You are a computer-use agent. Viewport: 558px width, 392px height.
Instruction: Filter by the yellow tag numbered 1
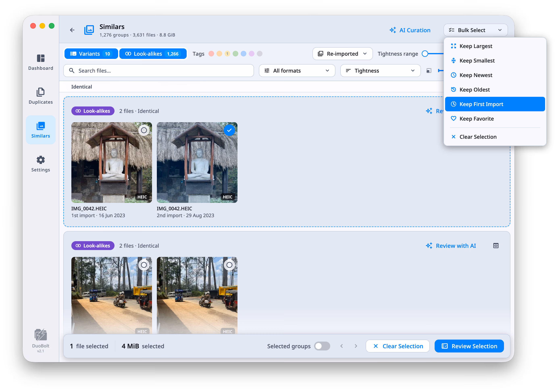pos(227,54)
